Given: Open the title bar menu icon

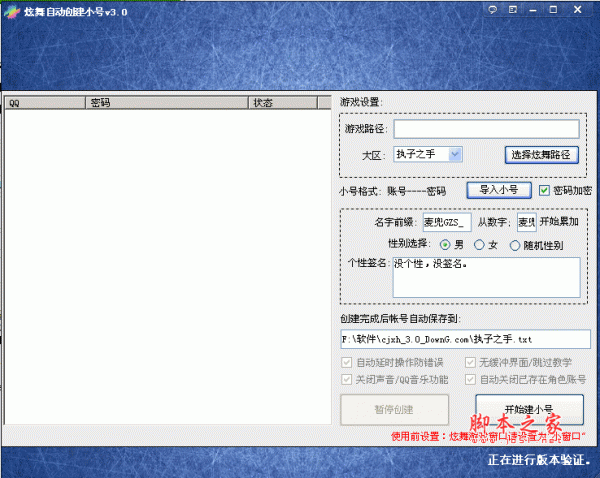Looking at the screenshot, I should 513,10.
